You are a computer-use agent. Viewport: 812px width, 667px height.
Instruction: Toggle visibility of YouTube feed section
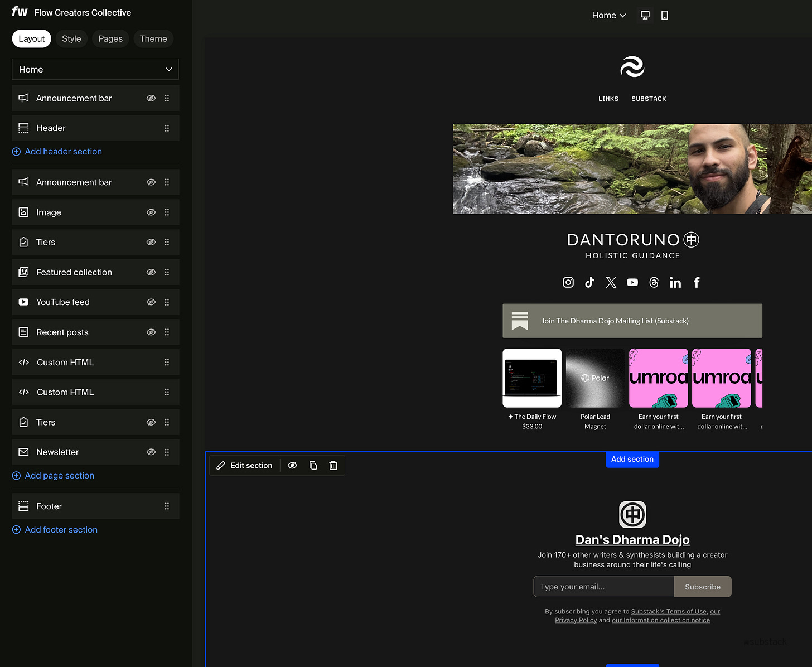click(x=151, y=302)
